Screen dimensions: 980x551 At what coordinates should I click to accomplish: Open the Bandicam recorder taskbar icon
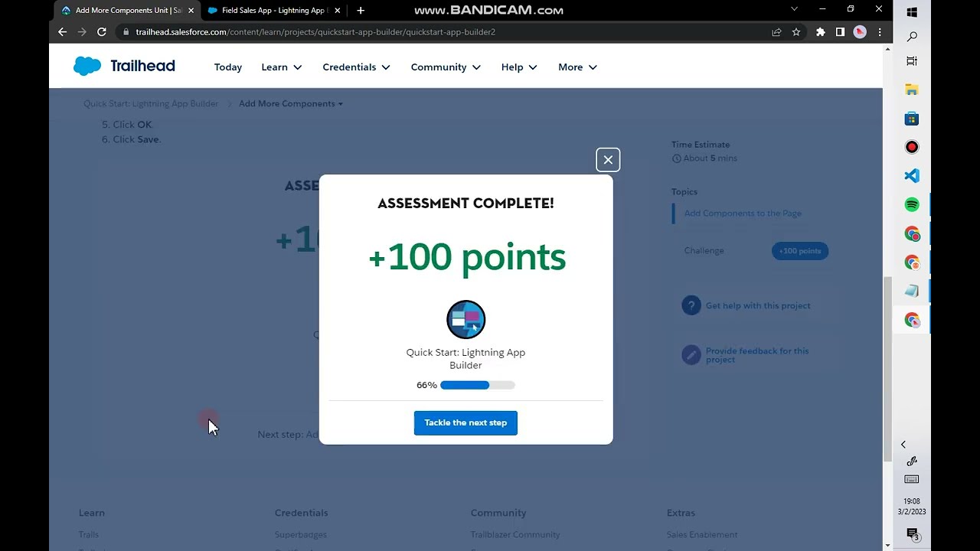click(912, 147)
